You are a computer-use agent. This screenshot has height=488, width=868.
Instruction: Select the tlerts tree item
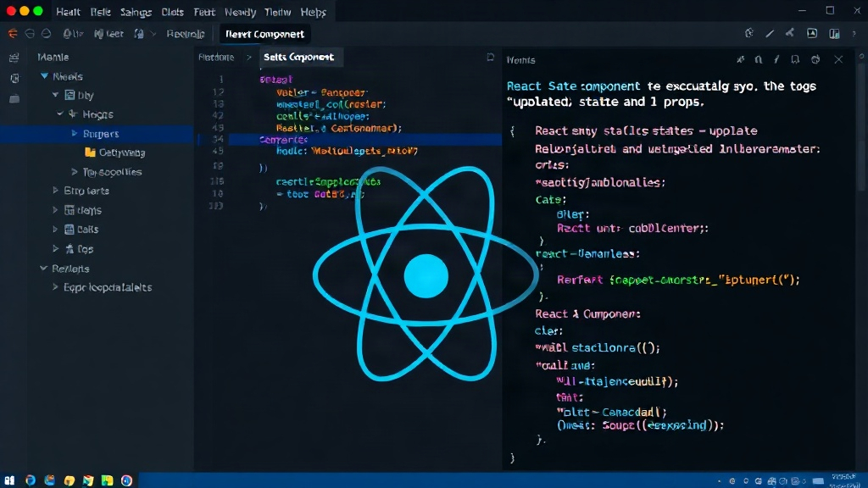tap(83, 210)
